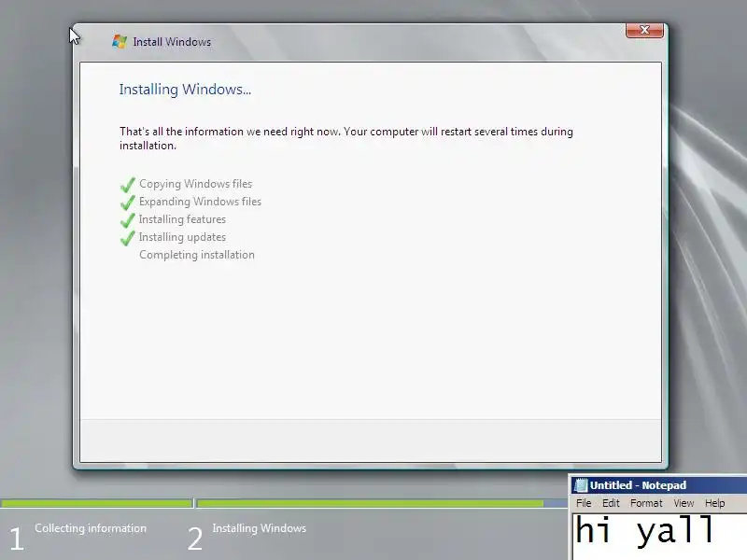Viewport: 747px width, 560px height.
Task: Click the 'That's all the information' message
Action: [346, 138]
